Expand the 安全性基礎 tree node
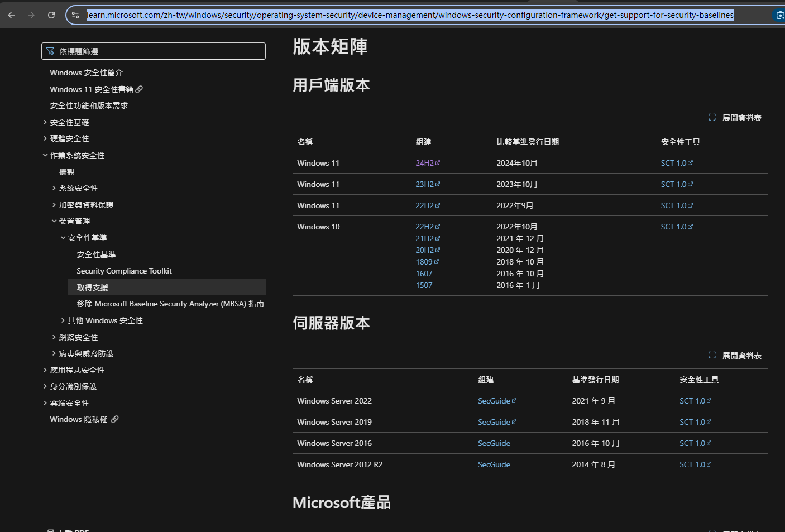 pyautogui.click(x=45, y=122)
